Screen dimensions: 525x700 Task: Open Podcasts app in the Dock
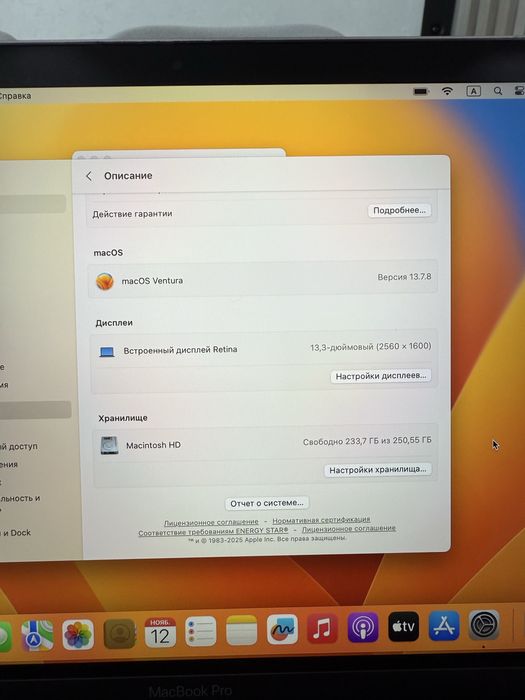(363, 627)
